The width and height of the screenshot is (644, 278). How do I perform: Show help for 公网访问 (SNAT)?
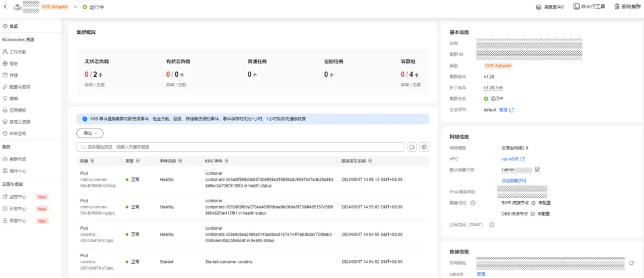coord(491,224)
